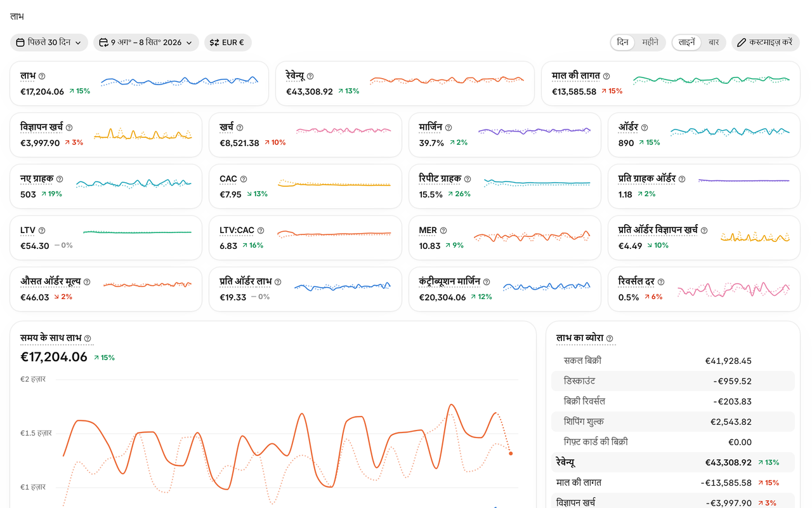Click the help icon next to LTV:CAC
Viewport: 812px width, 508px height.
pyautogui.click(x=261, y=231)
